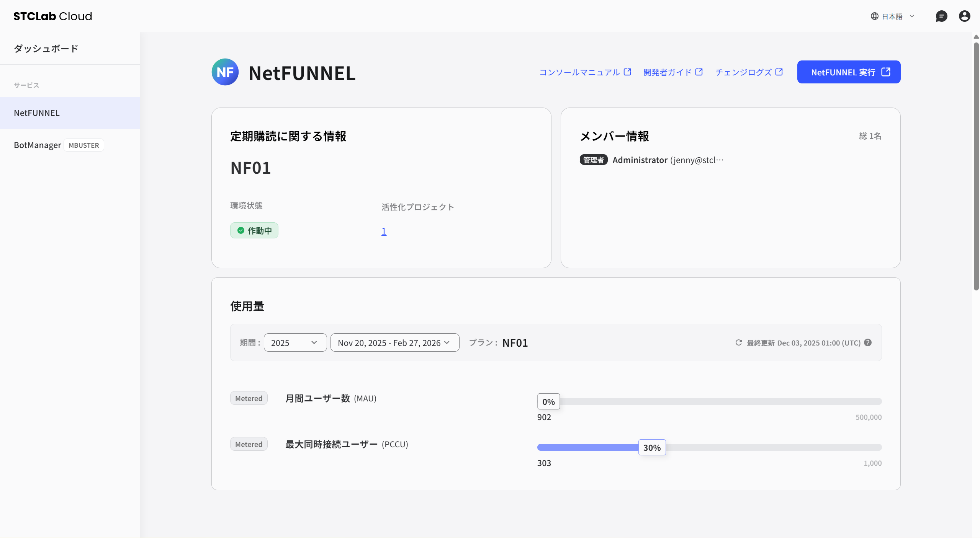Click the Metered badge next to 最大同時接続ユーザー
980x538 pixels.
pos(248,444)
